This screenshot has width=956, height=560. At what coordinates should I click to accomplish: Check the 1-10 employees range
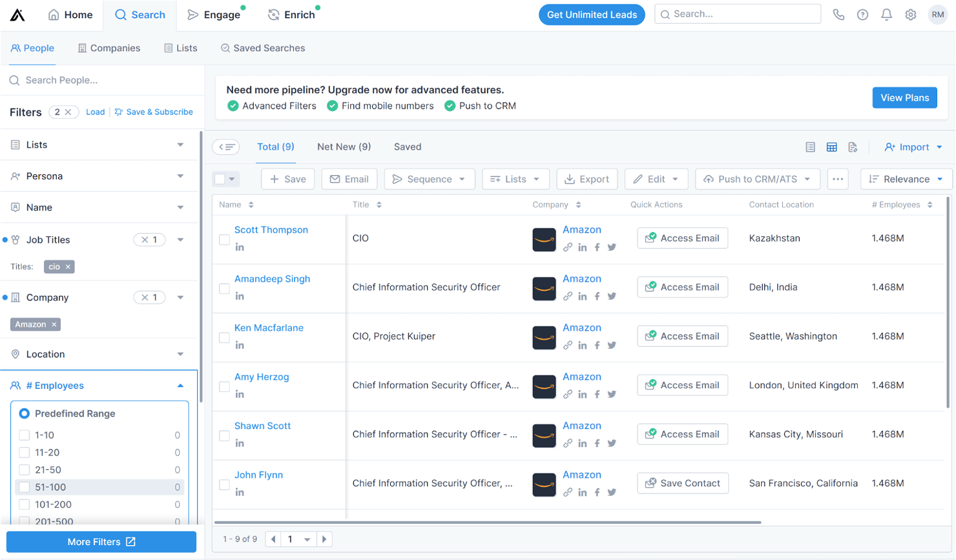25,435
